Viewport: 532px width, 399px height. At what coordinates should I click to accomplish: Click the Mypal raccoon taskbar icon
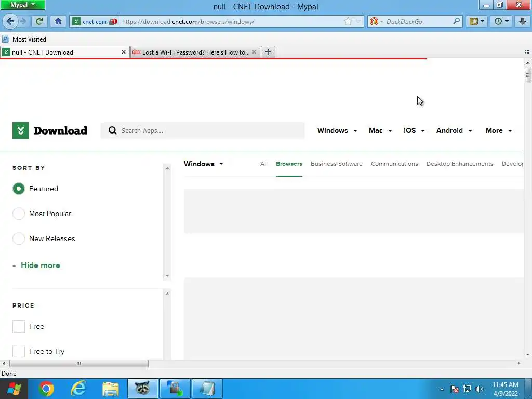[x=142, y=389]
